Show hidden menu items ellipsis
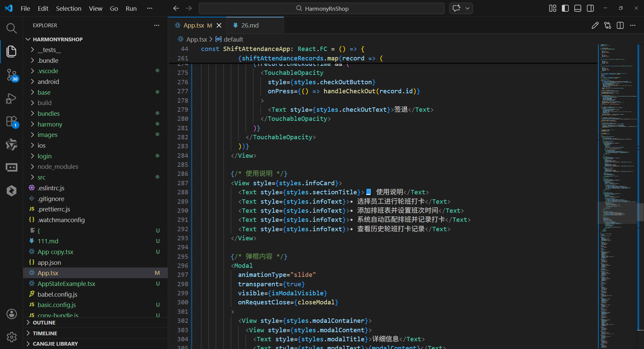 click(x=150, y=8)
